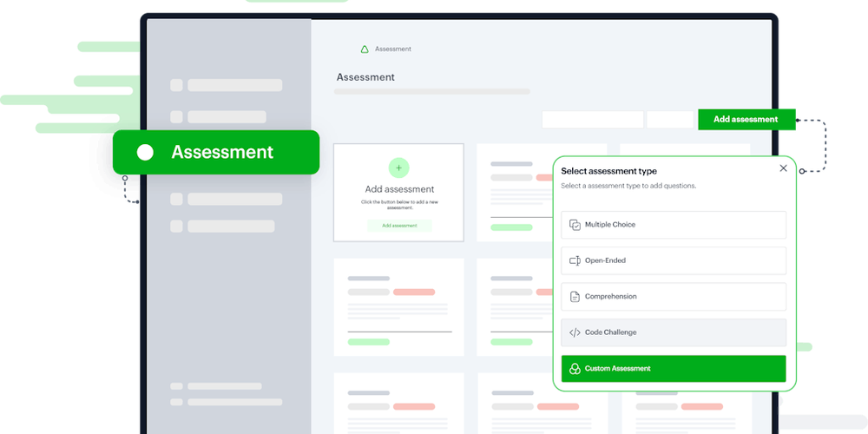Click the narrow filter field beside Add assessment
This screenshot has height=434, width=868.
tap(670, 120)
